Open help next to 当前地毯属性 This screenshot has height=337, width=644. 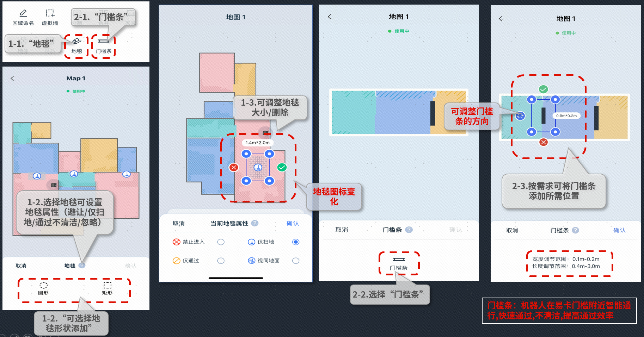pyautogui.click(x=255, y=223)
